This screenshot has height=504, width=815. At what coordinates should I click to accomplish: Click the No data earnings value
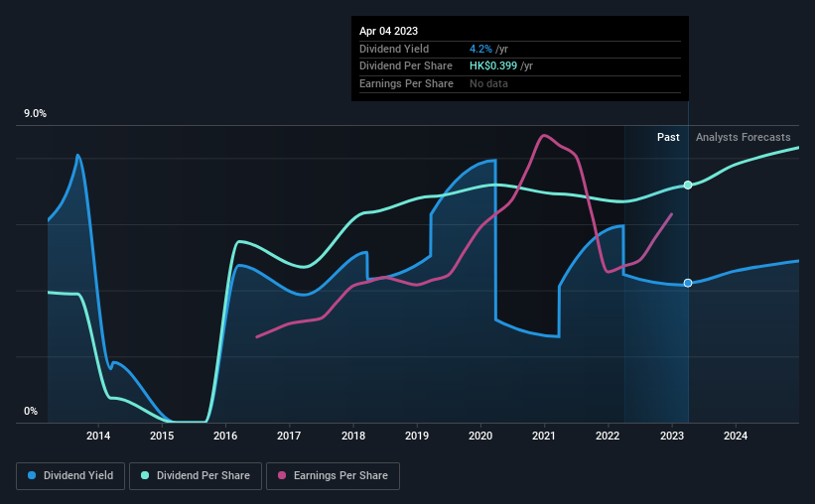[x=488, y=83]
